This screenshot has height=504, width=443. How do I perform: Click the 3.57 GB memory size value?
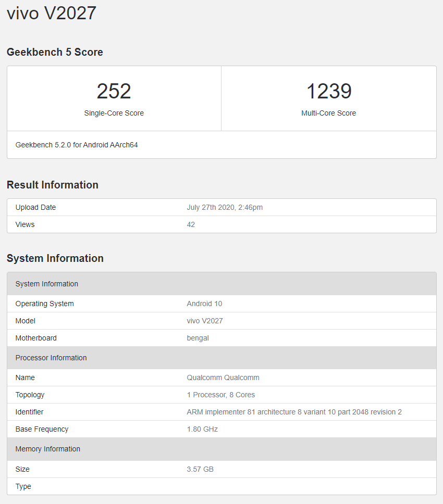(x=200, y=469)
